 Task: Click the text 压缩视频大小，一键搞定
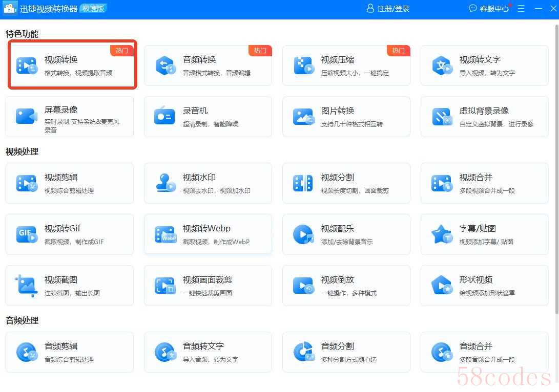click(355, 73)
